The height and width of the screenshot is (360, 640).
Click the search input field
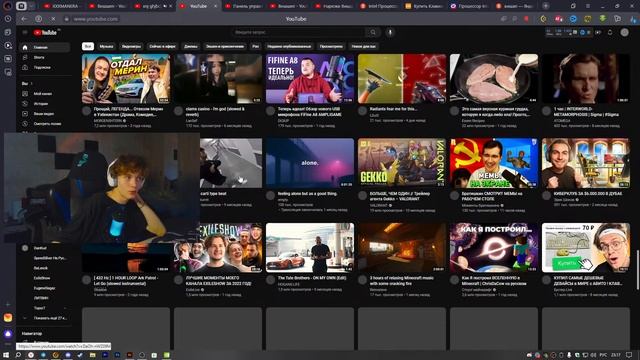[299, 32]
